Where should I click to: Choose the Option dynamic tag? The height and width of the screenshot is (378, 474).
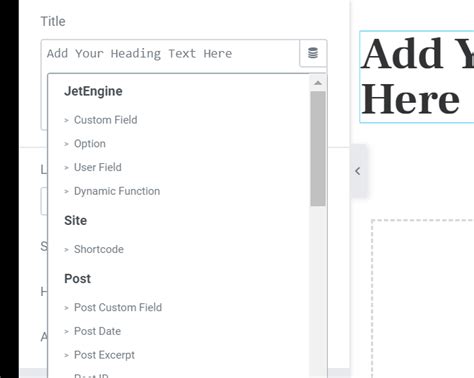coord(90,144)
